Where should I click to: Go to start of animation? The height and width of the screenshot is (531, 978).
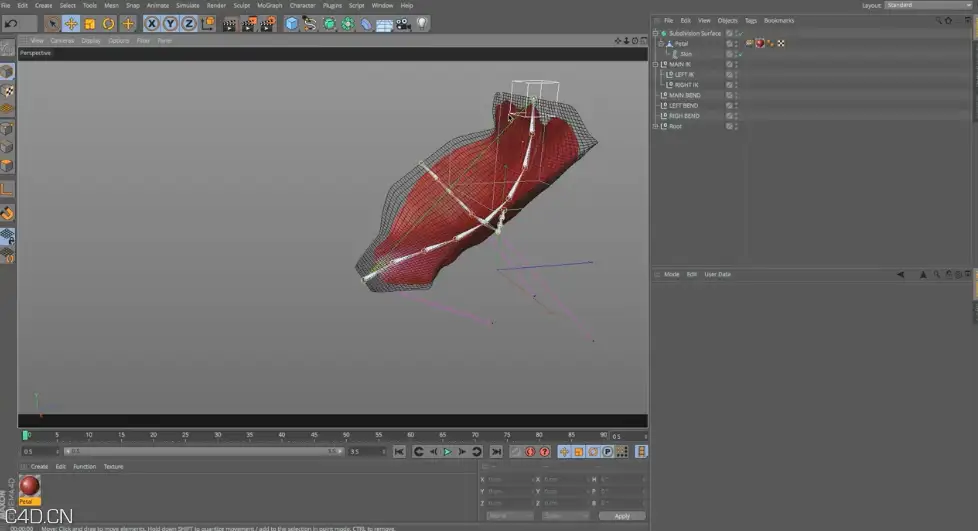point(399,452)
